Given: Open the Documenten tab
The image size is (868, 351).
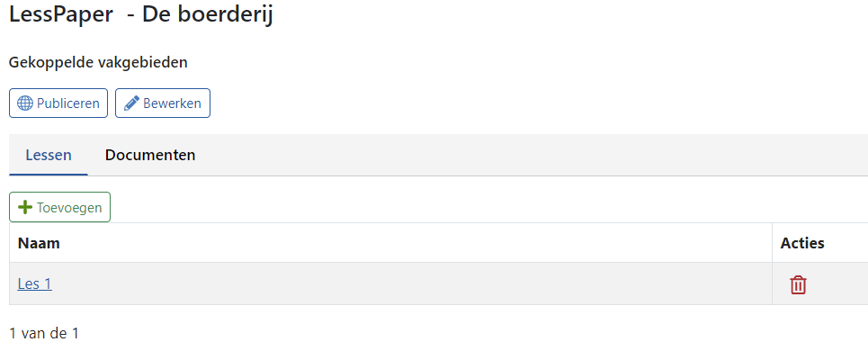Looking at the screenshot, I should tap(150, 155).
